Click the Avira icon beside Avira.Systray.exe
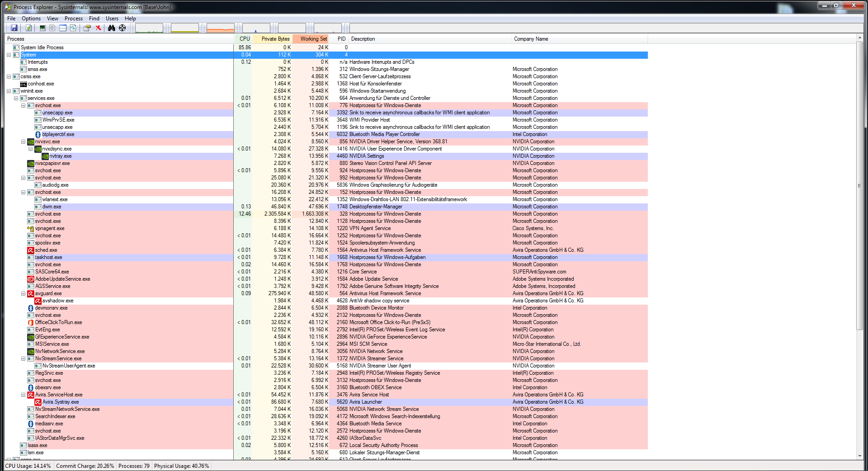 point(38,402)
